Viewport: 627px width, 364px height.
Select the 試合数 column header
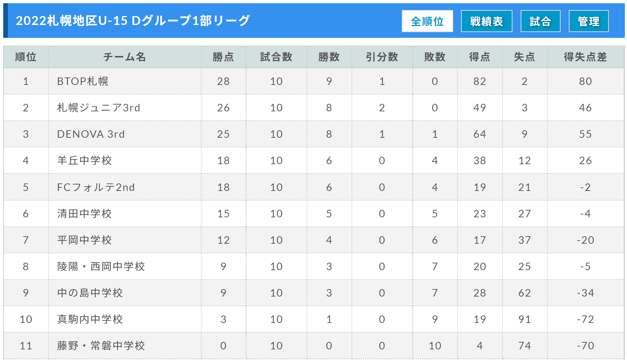(x=276, y=57)
